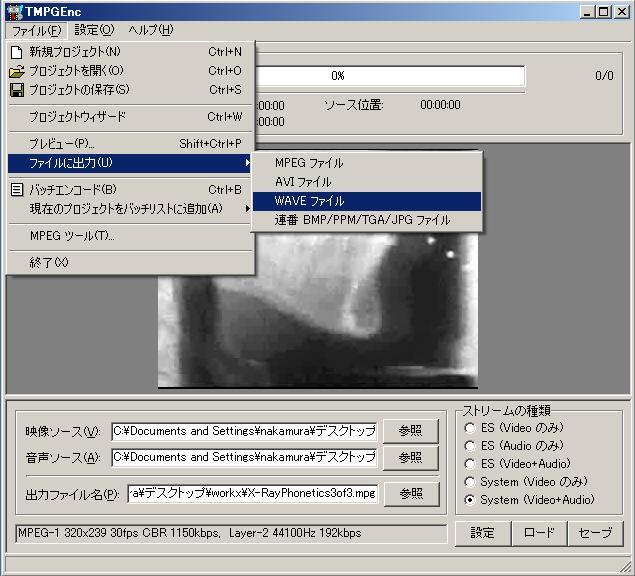The width and height of the screenshot is (635, 576).
Task: Click the 映像ソース path field
Action: (245, 431)
